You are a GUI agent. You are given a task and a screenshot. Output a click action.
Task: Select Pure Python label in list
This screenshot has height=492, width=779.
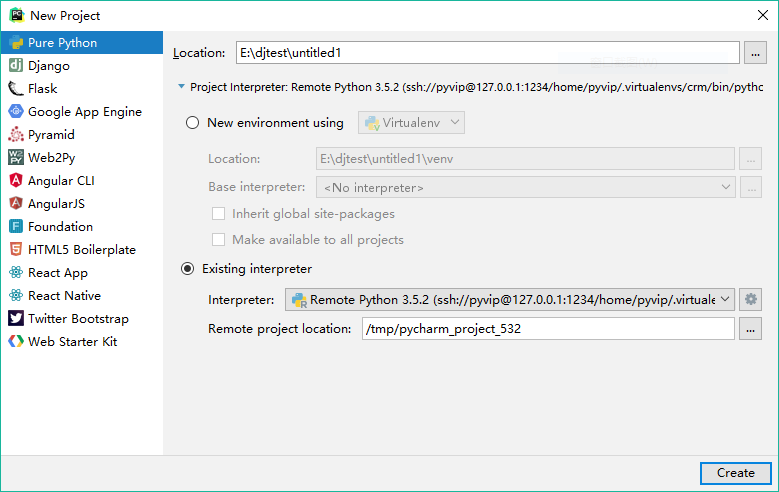pyautogui.click(x=63, y=43)
